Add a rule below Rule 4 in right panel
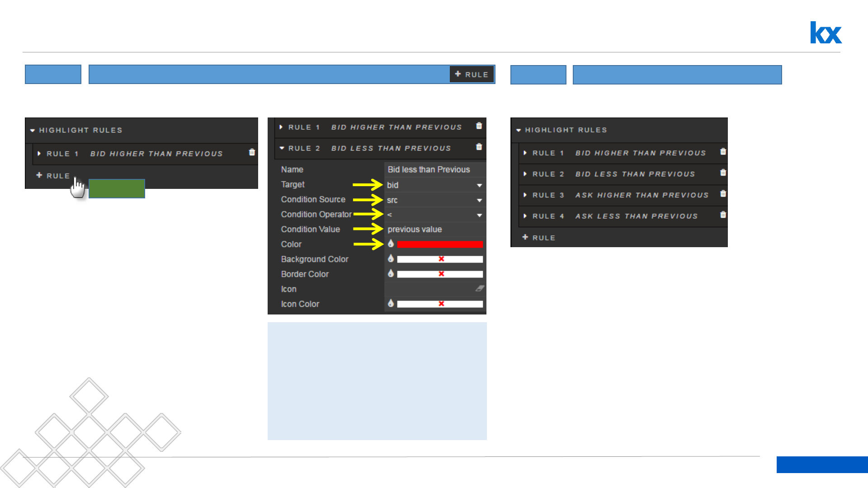This screenshot has height=488, width=868. tap(538, 238)
